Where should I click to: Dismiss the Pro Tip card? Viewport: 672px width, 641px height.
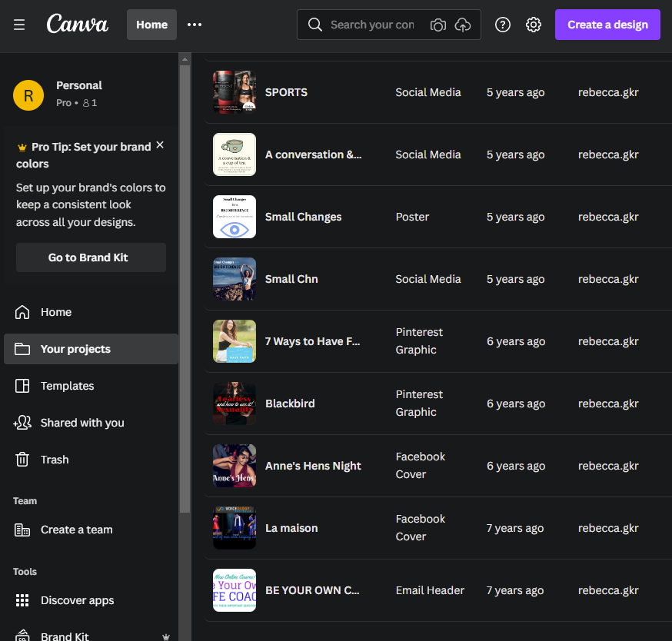(x=160, y=144)
